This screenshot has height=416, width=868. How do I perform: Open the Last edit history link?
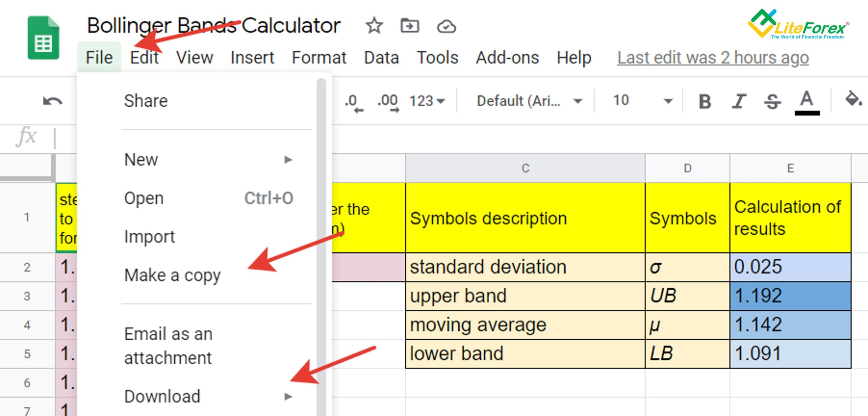click(713, 58)
